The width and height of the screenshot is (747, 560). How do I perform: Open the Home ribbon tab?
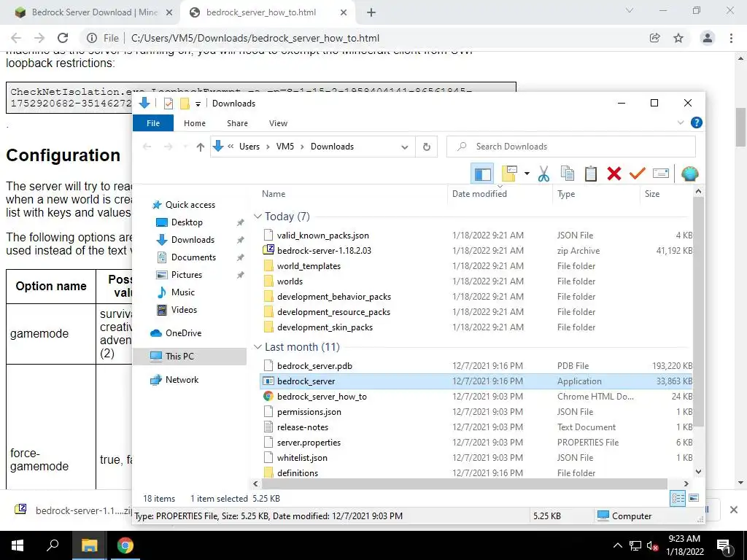pos(194,123)
